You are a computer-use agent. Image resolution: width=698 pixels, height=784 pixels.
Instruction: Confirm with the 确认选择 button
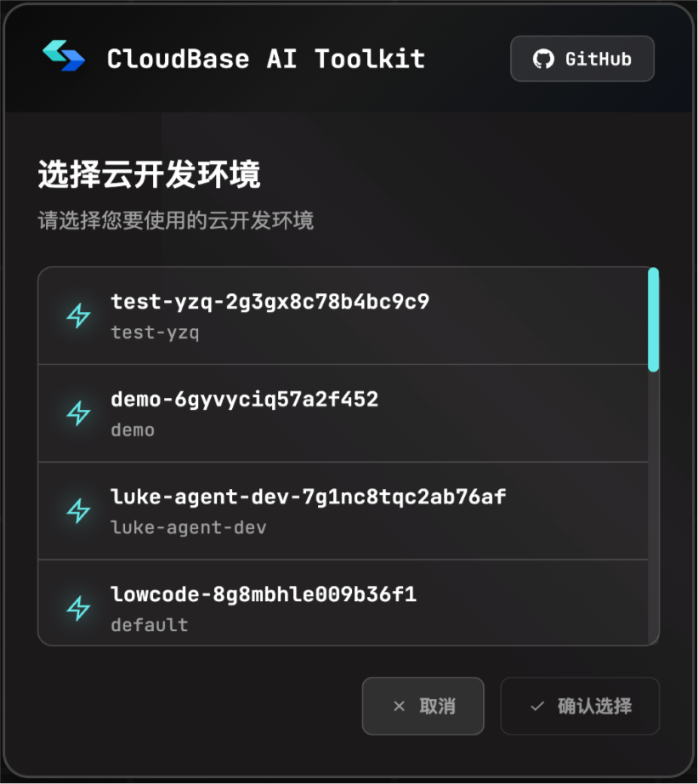click(580, 706)
